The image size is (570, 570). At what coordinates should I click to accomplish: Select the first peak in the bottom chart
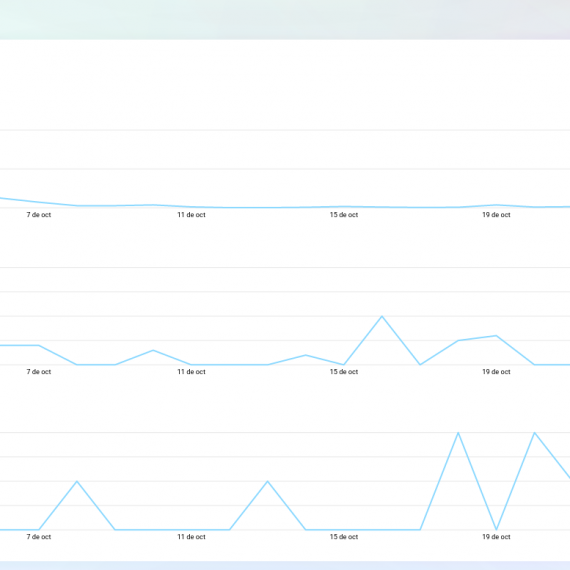tap(77, 481)
